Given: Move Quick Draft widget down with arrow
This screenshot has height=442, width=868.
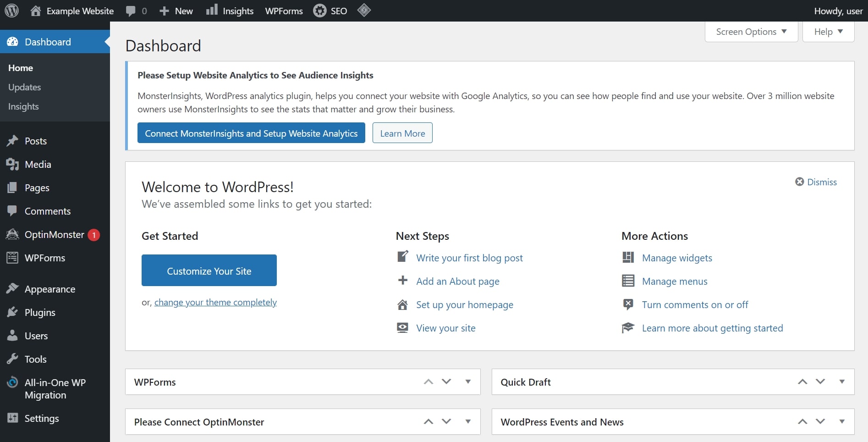Looking at the screenshot, I should 820,381.
